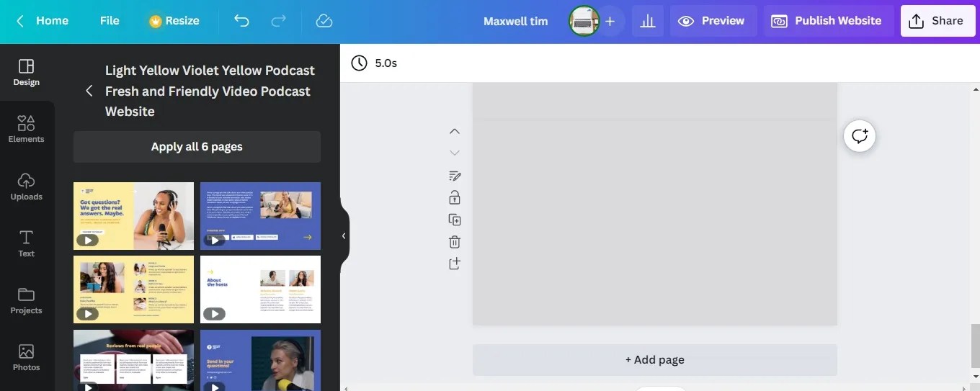Open the Resize option

tap(174, 21)
